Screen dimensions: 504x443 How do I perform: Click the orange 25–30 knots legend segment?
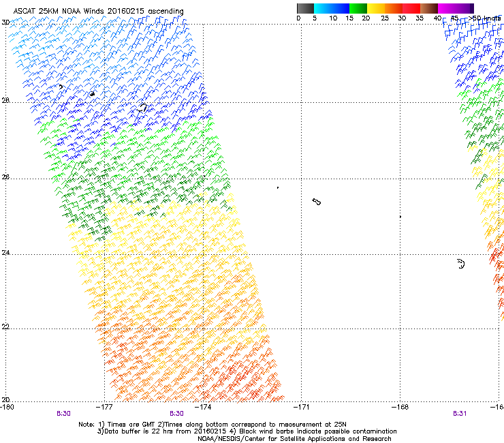pyautogui.click(x=394, y=8)
